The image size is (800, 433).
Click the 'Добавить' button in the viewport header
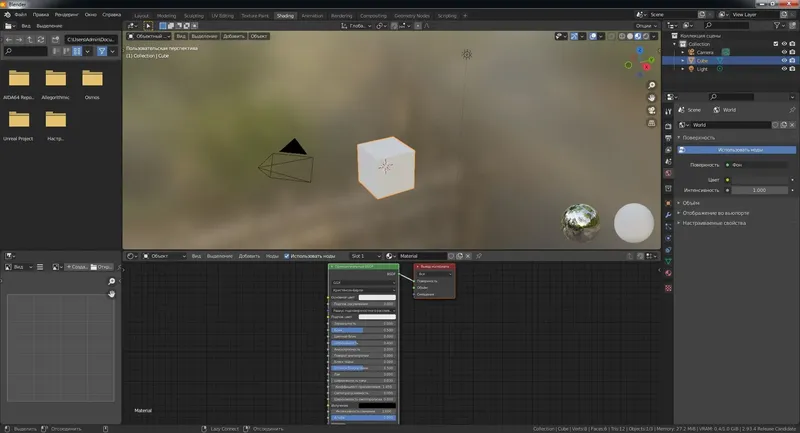tap(231, 36)
